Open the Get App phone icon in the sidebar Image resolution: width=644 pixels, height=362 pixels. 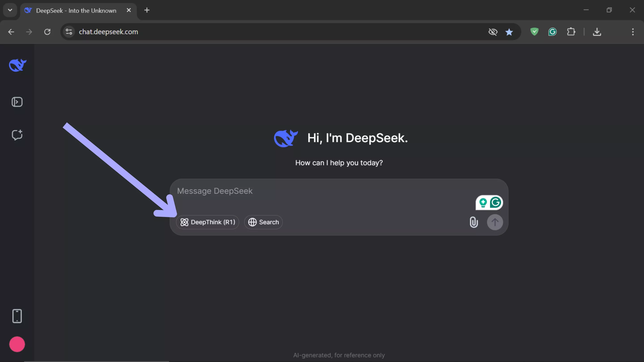coord(17,316)
